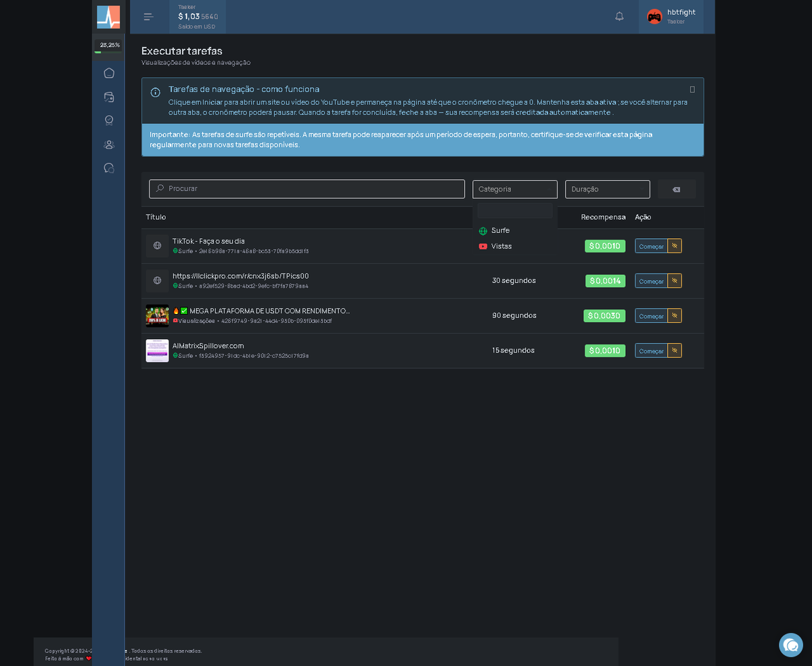Hide the llclickpro task with eye-slash

click(x=675, y=281)
